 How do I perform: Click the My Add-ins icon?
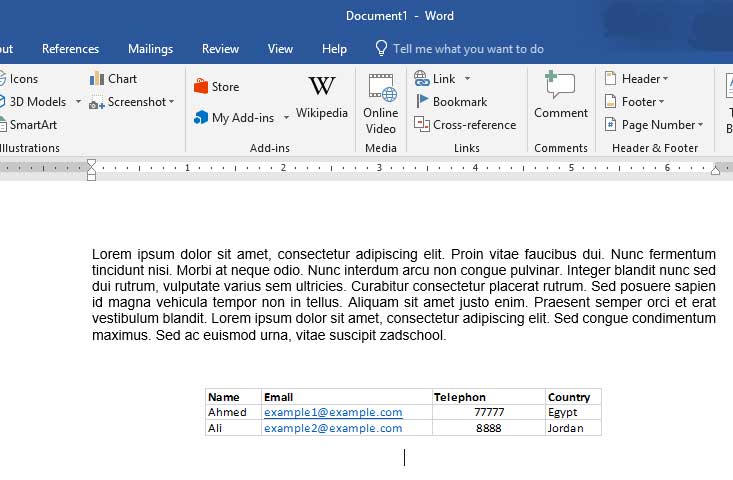coord(201,117)
